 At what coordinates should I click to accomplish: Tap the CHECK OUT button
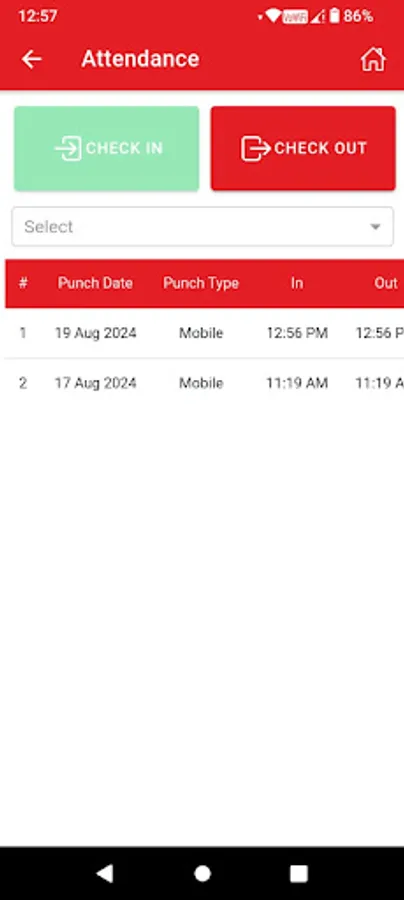(x=303, y=148)
